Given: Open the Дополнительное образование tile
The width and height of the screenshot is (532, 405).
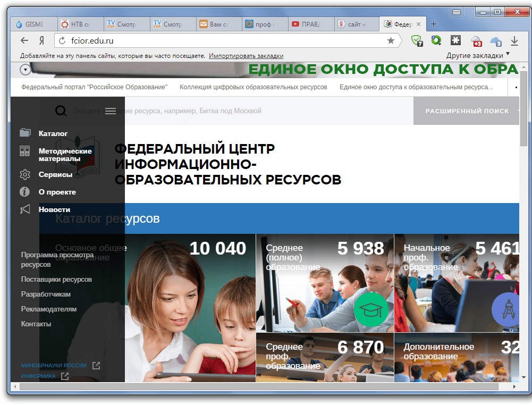Looking at the screenshot, I should pyautogui.click(x=457, y=358).
